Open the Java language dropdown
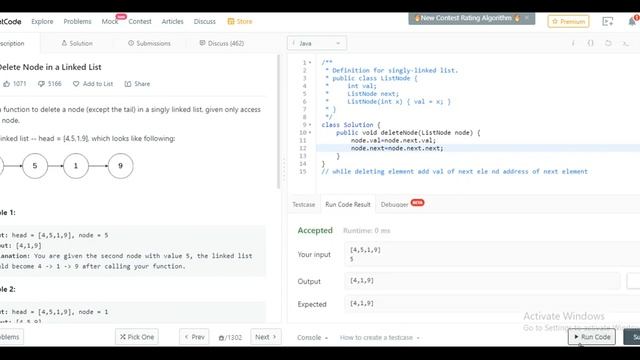Image resolution: width=640 pixels, height=360 pixels. pos(317,43)
